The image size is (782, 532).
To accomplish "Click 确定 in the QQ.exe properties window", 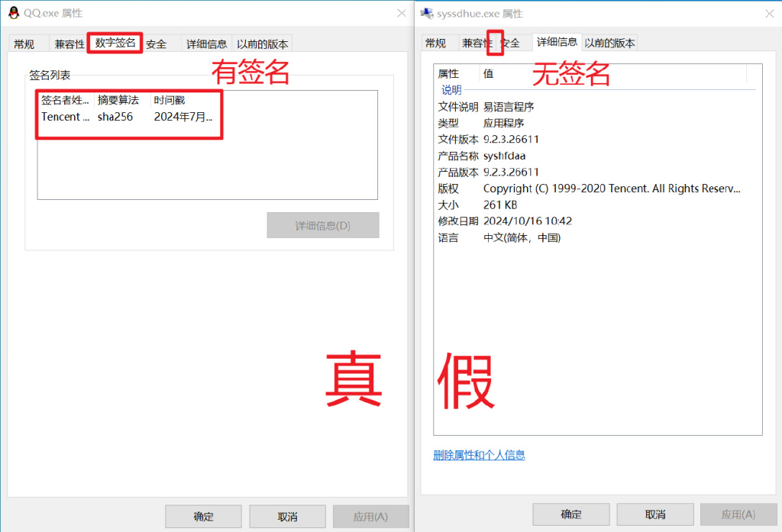I will [203, 517].
